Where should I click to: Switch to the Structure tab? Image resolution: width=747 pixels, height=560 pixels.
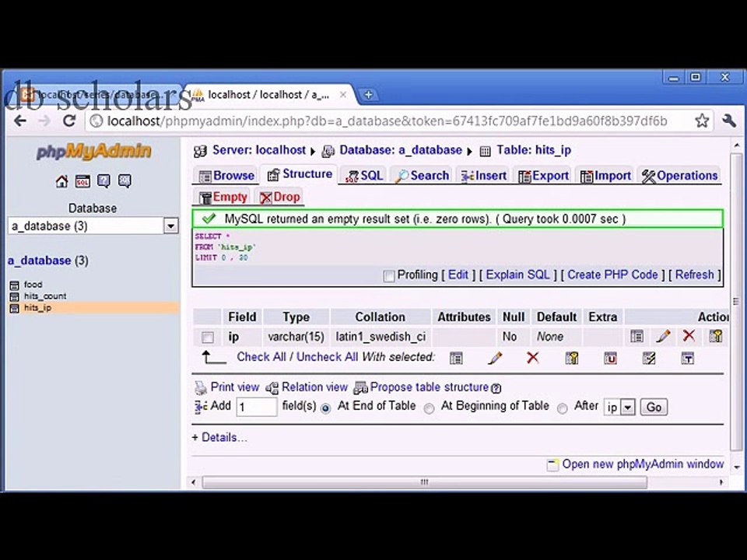(x=300, y=174)
